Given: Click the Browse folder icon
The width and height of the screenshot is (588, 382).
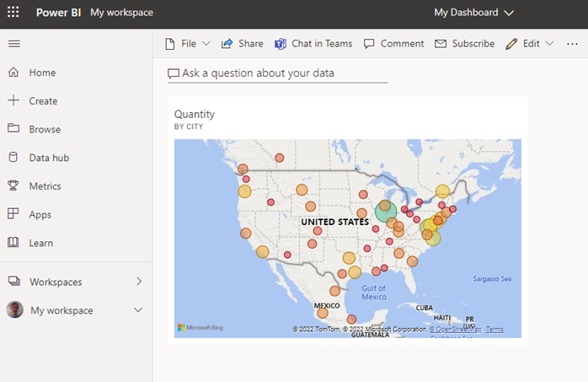Looking at the screenshot, I should pyautogui.click(x=13, y=128).
